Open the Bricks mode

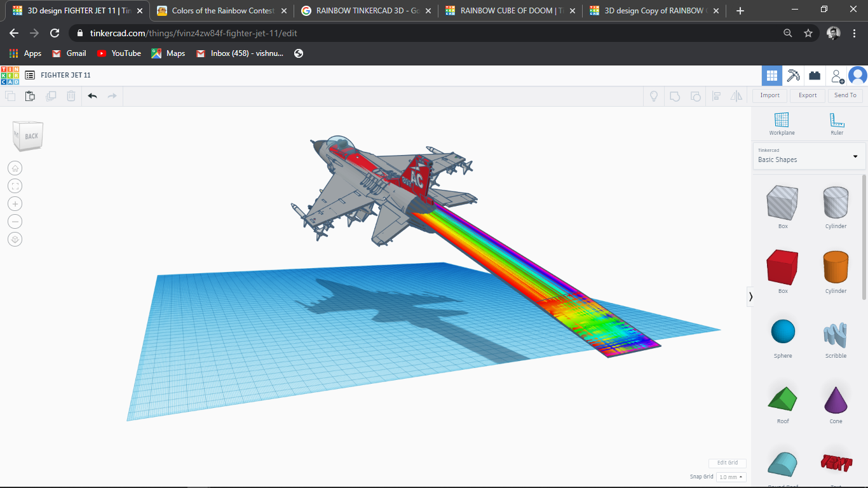pos(814,76)
